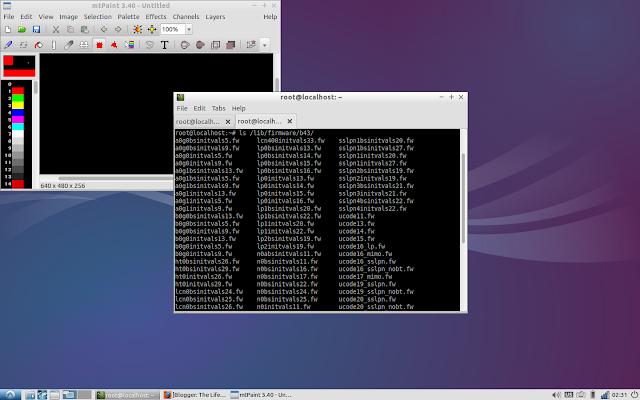Screen dimensions: 640x400
Task: Click the Outline Selection icon
Action: pos(216,45)
